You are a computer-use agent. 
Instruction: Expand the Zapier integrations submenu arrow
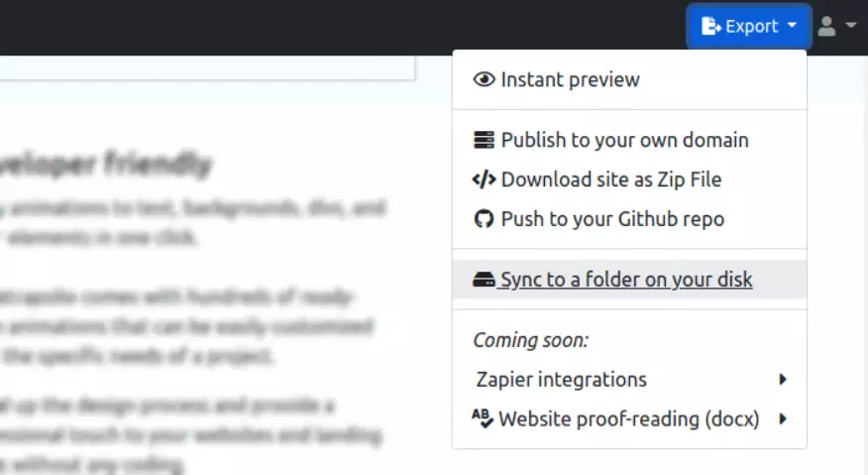[783, 380]
